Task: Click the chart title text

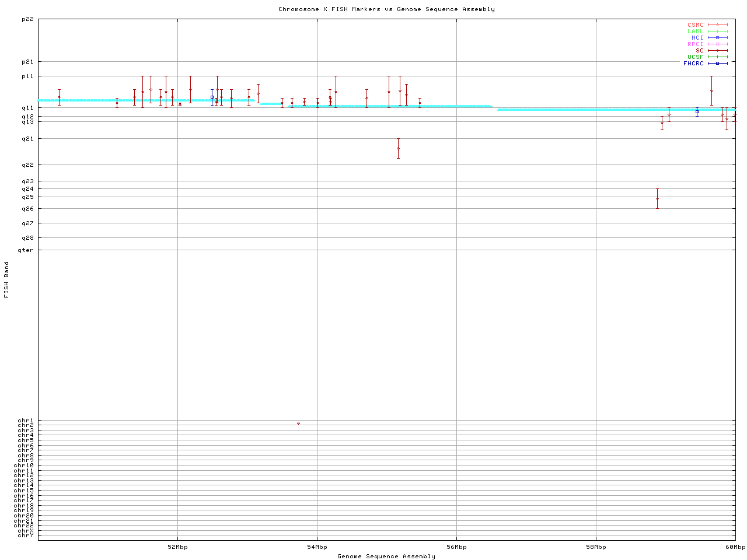Action: (x=386, y=9)
